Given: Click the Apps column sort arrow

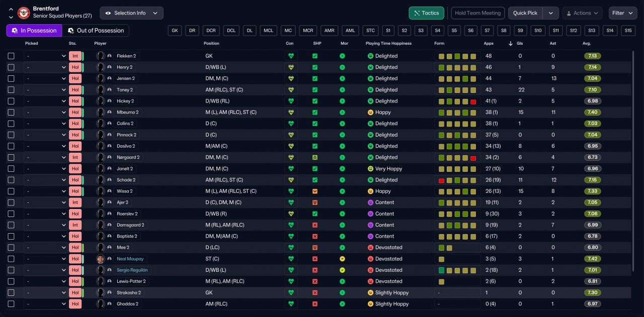Looking at the screenshot, I should click(x=511, y=44).
